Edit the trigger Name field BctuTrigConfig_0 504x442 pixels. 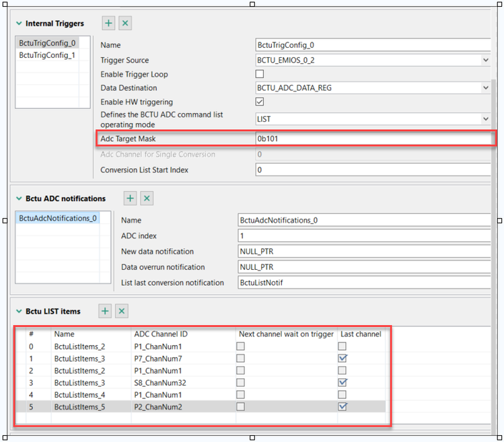[x=373, y=45]
